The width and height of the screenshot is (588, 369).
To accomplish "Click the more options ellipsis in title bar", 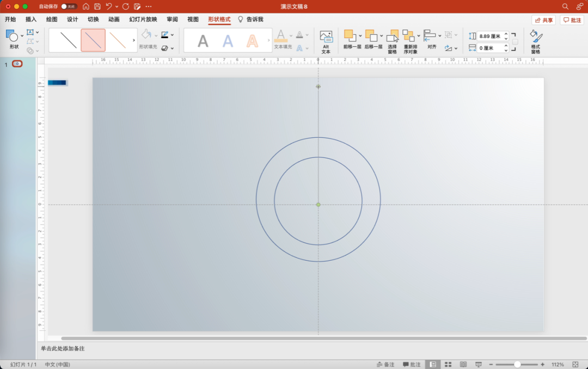I will coord(149,7).
